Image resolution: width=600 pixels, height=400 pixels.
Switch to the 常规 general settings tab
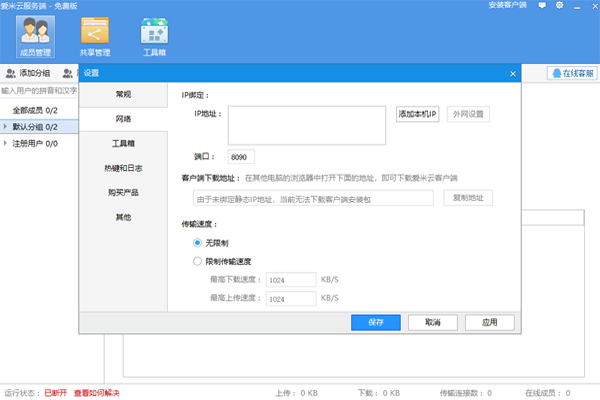coord(123,94)
